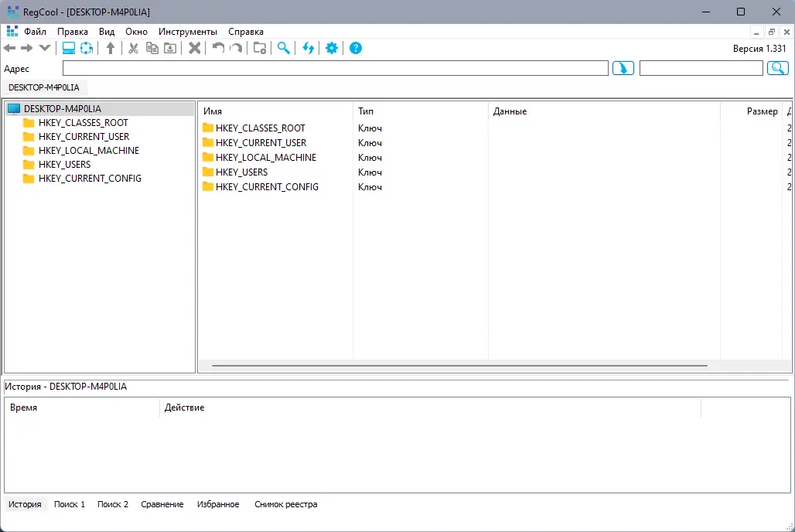Image resolution: width=795 pixels, height=532 pixels.
Task: Select DESKTOP-M4P0LIA root node in tree
Action: tap(63, 108)
